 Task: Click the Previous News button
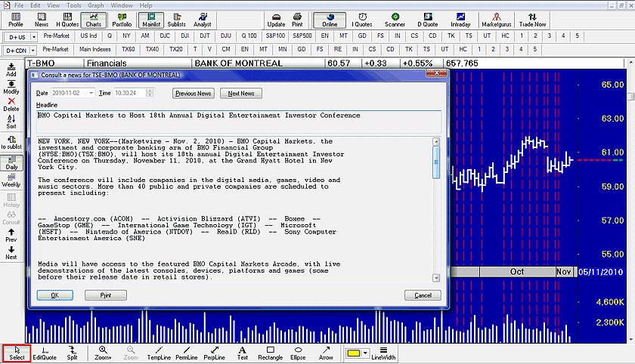coord(194,94)
